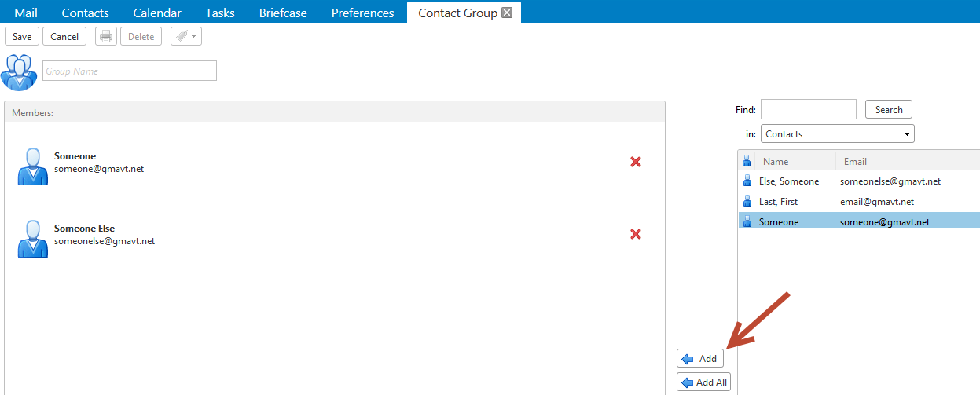Open the Briefcase tab
980x395 pixels.
283,13
